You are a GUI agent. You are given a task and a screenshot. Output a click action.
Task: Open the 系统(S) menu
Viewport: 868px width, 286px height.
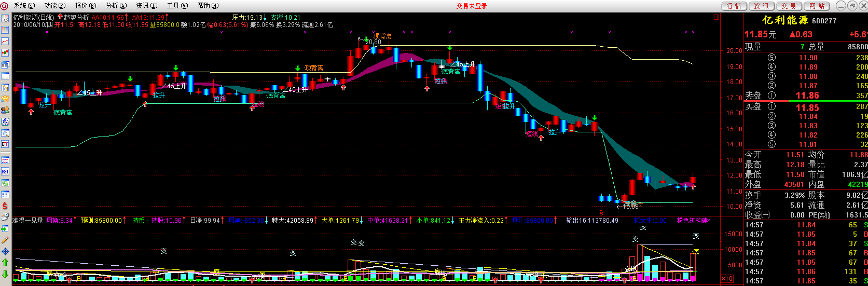click(x=24, y=6)
